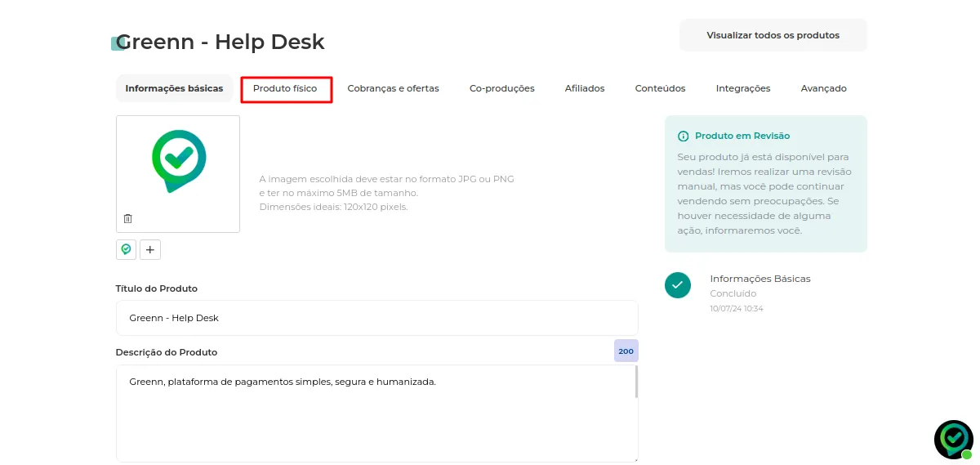Click the Descrição do Produto label
The width and height of the screenshot is (980, 465).
[167, 352]
